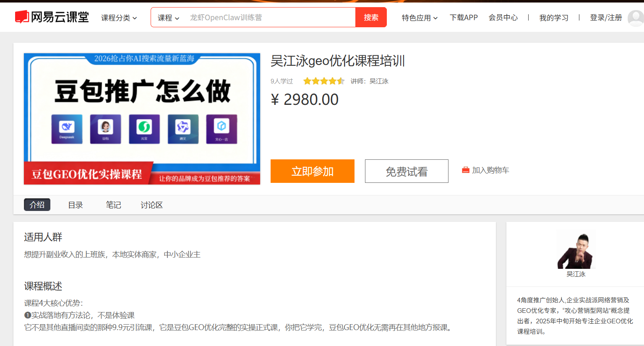Click the 网易云课堂 logo

tap(52, 17)
